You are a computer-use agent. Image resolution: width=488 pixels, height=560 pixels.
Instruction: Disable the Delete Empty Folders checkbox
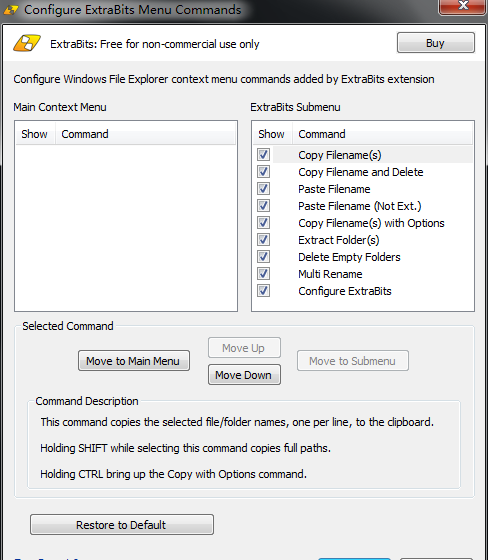click(263, 257)
